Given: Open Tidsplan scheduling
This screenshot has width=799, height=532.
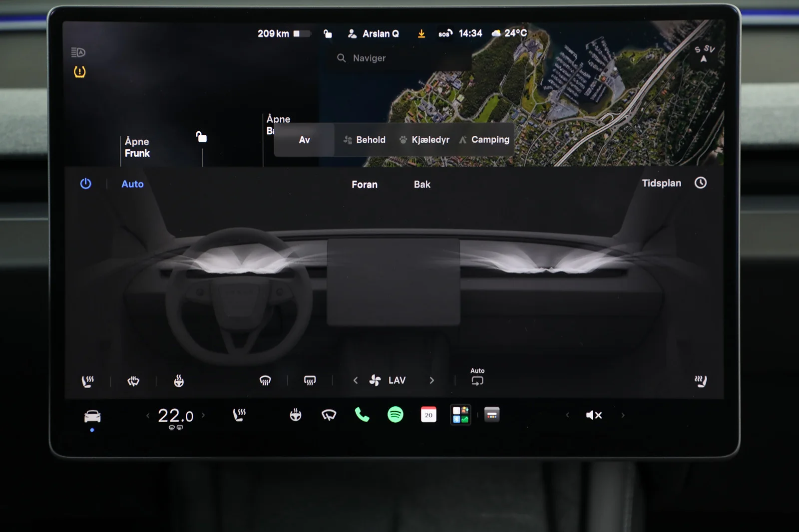Looking at the screenshot, I should (x=661, y=183).
